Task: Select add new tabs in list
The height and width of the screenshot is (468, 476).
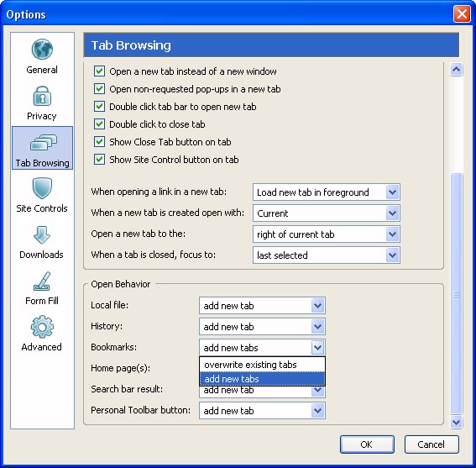Action: tap(262, 379)
